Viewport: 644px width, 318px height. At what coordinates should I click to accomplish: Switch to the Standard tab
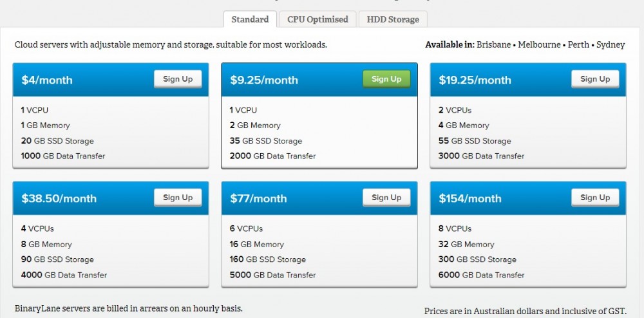pos(250,19)
